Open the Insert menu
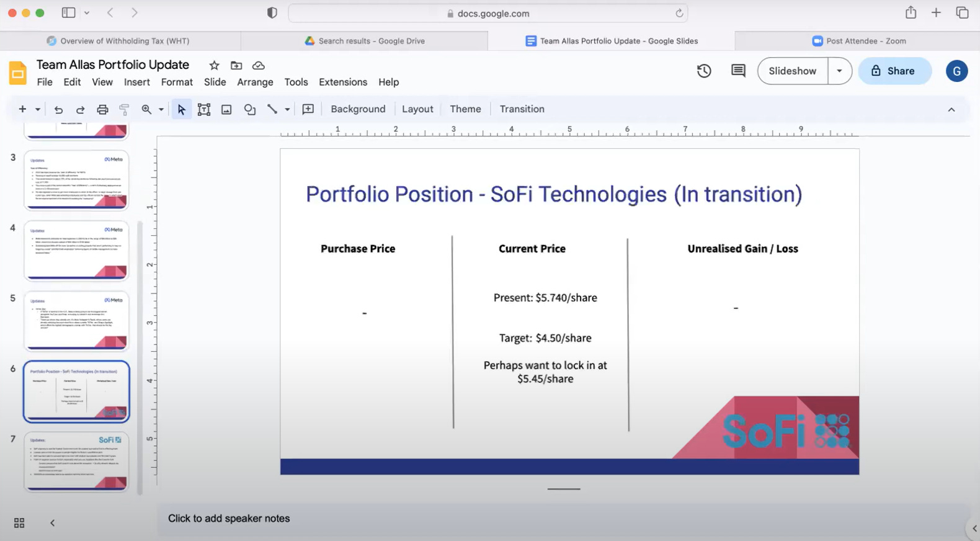This screenshot has width=980, height=541. [x=136, y=82]
